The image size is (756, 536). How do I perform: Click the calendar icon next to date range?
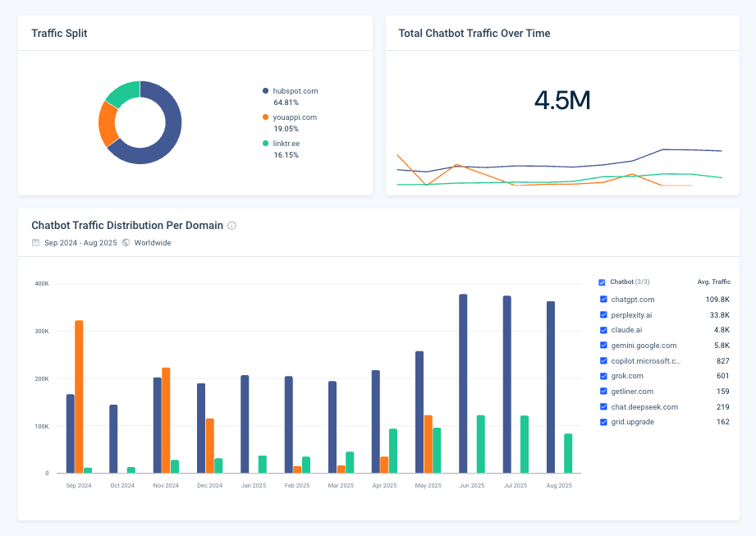coord(35,243)
